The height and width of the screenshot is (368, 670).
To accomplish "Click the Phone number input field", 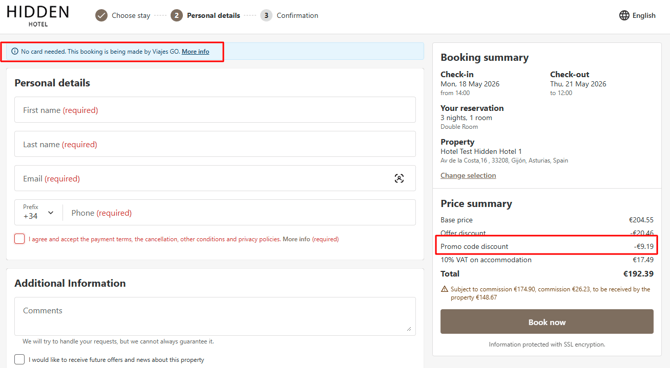I will (239, 212).
